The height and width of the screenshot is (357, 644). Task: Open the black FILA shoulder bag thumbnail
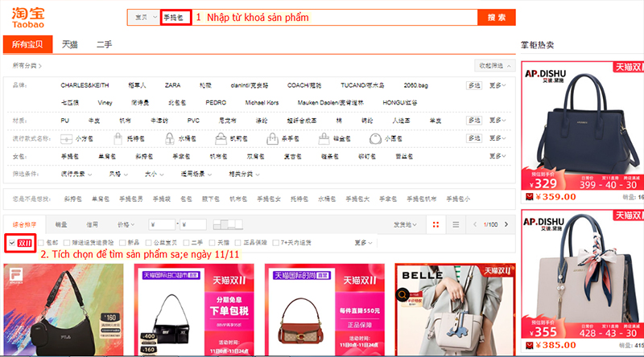pos(64,310)
